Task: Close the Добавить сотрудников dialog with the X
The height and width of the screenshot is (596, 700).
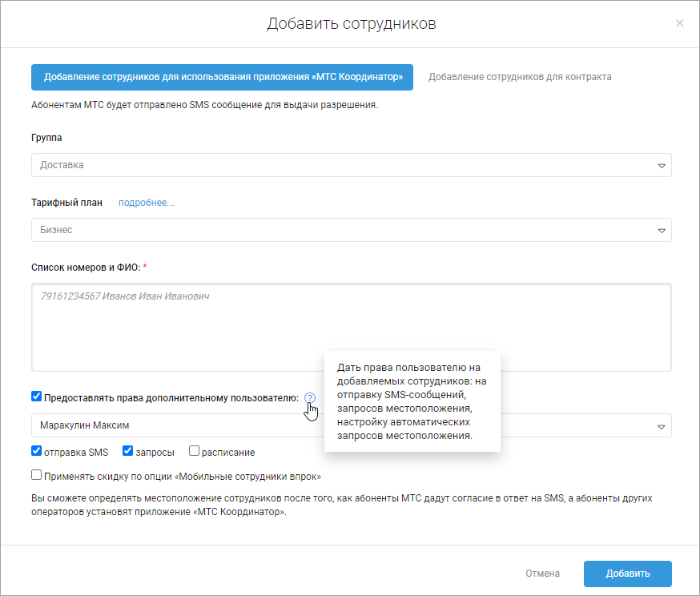Action: pyautogui.click(x=679, y=23)
